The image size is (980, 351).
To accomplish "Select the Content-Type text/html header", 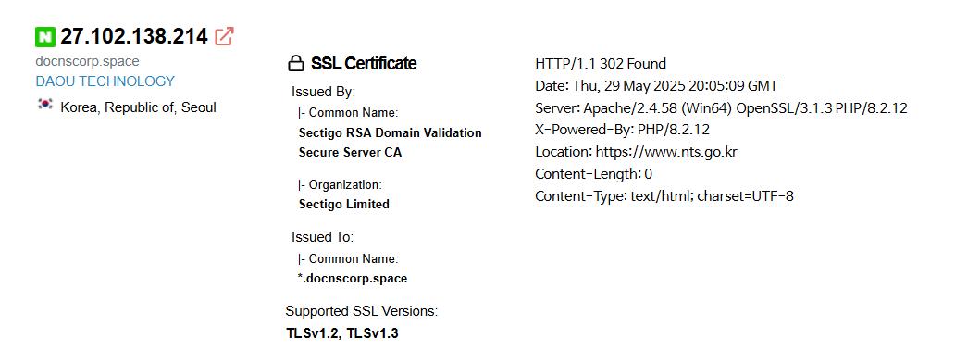I will [x=664, y=195].
